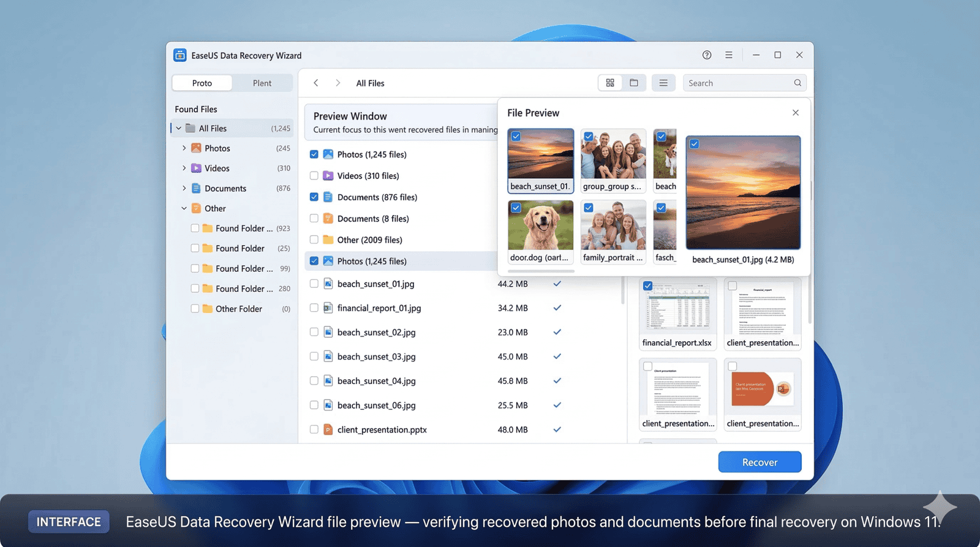Screen dimensions: 980x547
Task: Click the Other category icon in sidebar
Action: [x=196, y=208]
